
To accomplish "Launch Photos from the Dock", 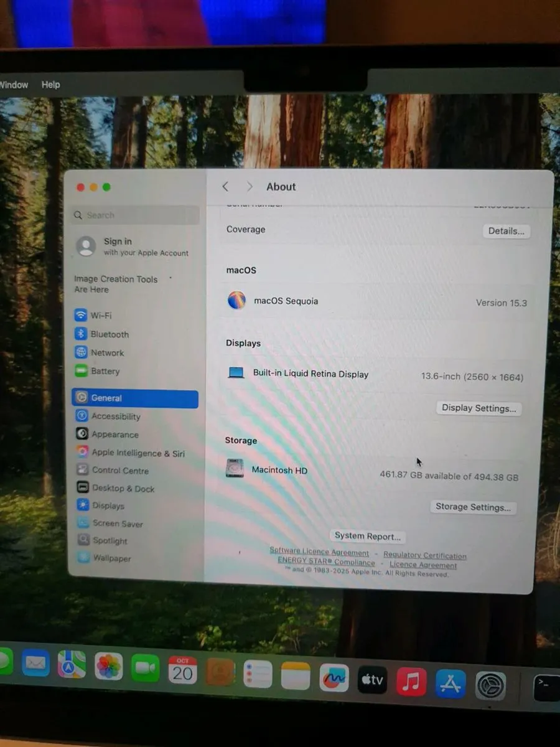I will [109, 667].
